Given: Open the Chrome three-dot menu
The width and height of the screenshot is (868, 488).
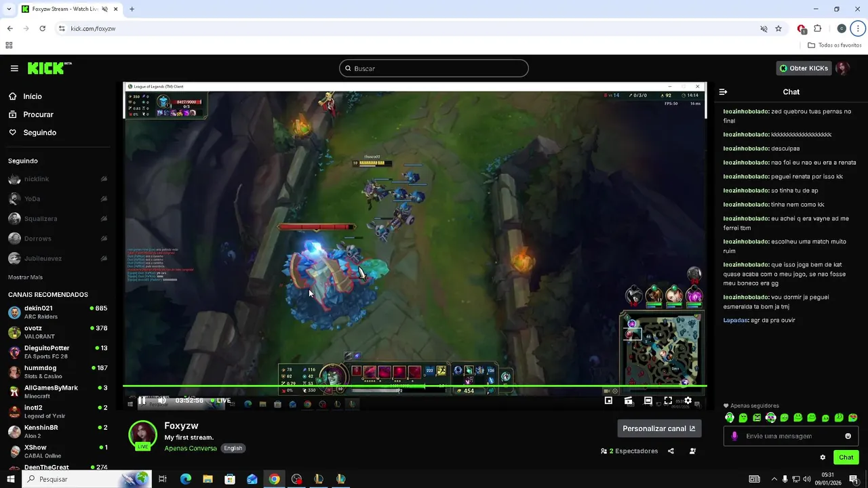Looking at the screenshot, I should coord(857,28).
